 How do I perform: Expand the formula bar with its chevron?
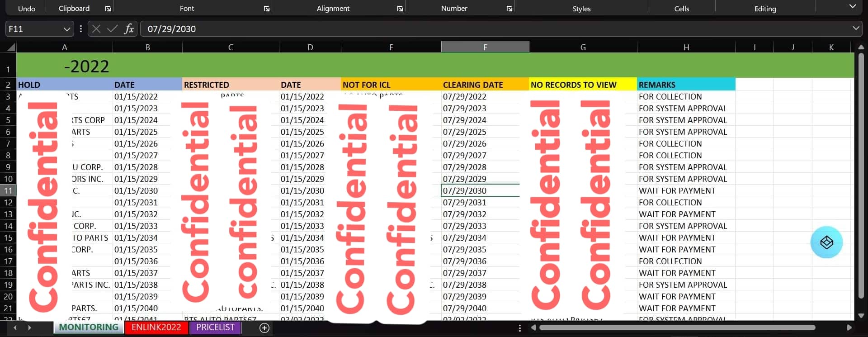(855, 28)
